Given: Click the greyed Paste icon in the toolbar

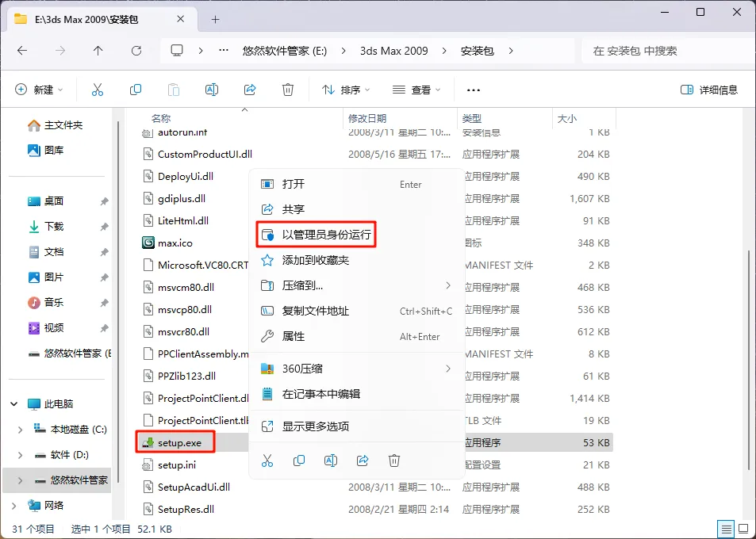Looking at the screenshot, I should (x=174, y=90).
